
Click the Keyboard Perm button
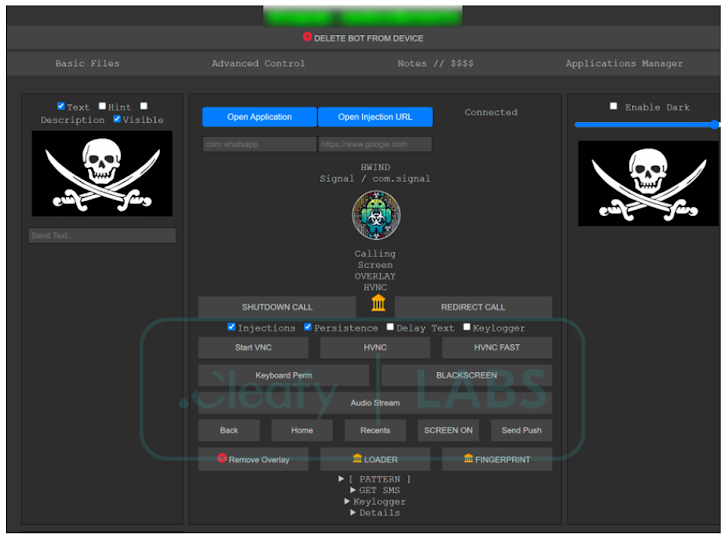click(284, 375)
